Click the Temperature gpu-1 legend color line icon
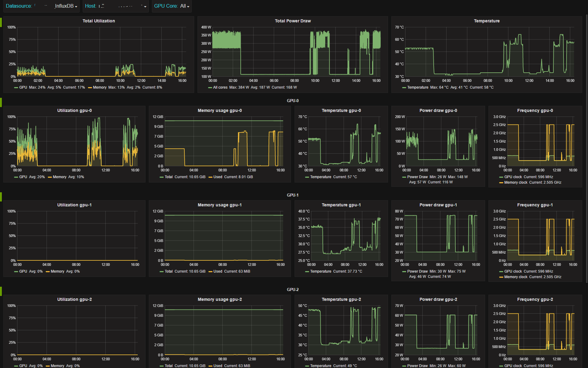 click(x=307, y=272)
